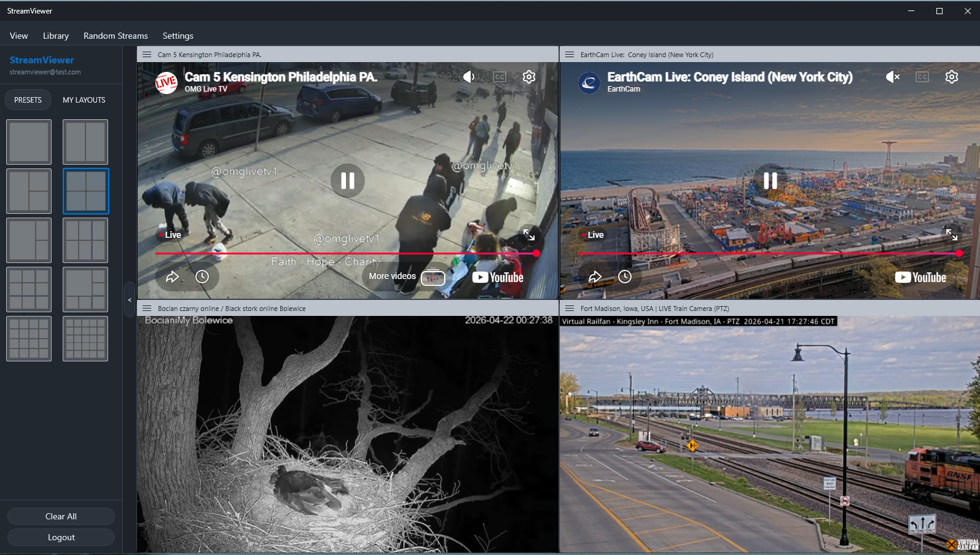The width and height of the screenshot is (980, 555).
Task: Unmute the Coney Island stream
Action: click(x=893, y=77)
